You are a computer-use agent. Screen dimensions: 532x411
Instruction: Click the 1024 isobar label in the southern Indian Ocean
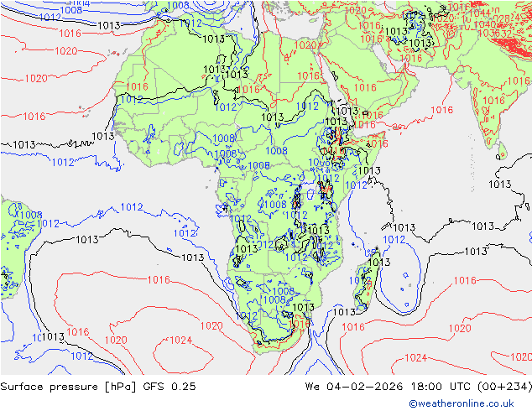416,358
